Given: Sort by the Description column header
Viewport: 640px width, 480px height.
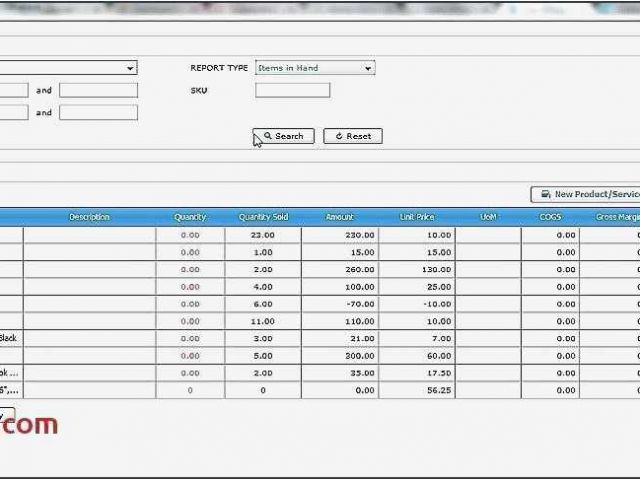Looking at the screenshot, I should pyautogui.click(x=89, y=217).
